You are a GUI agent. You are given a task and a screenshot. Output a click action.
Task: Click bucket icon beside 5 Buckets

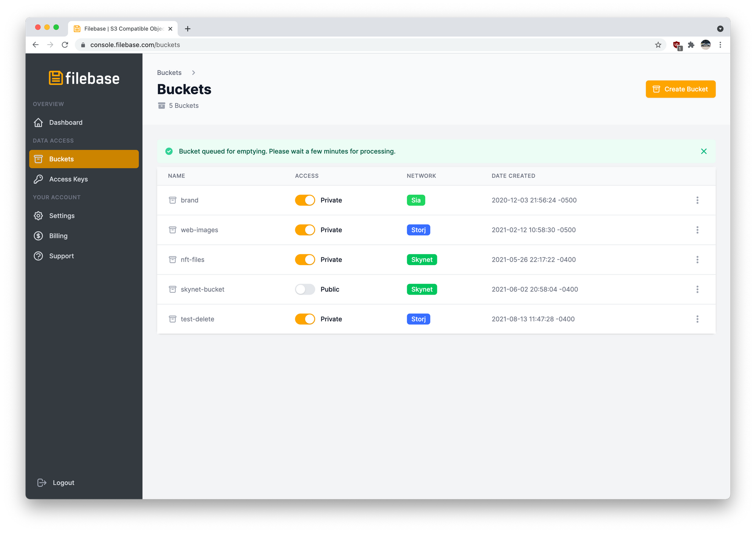(x=161, y=106)
